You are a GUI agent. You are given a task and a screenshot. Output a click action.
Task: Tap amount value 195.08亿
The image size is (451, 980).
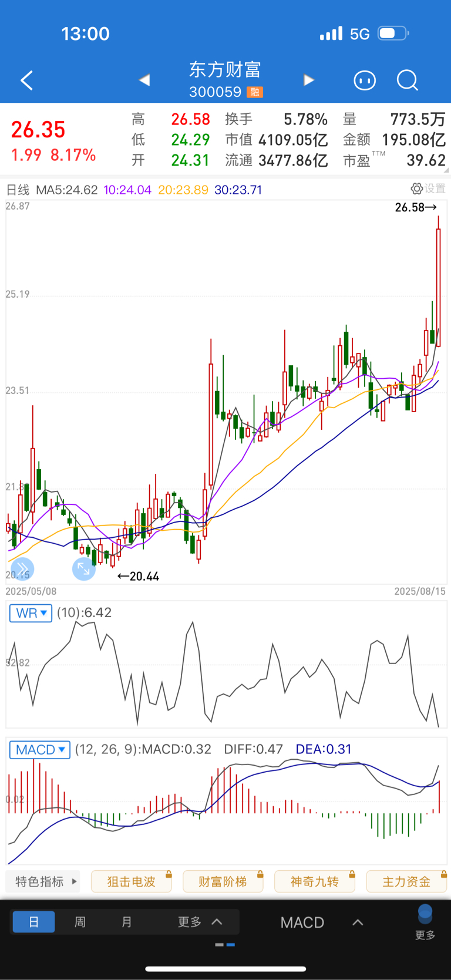click(413, 140)
